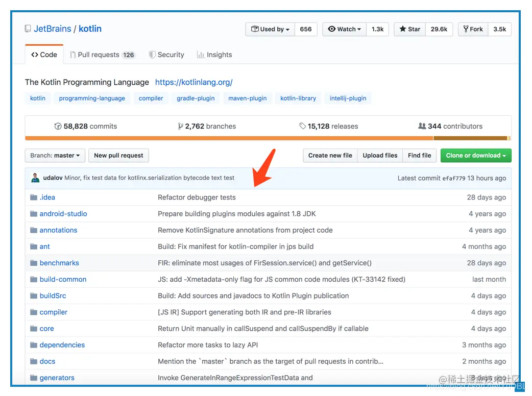
Task: Switch to the Pull requests tab
Action: 102,55
